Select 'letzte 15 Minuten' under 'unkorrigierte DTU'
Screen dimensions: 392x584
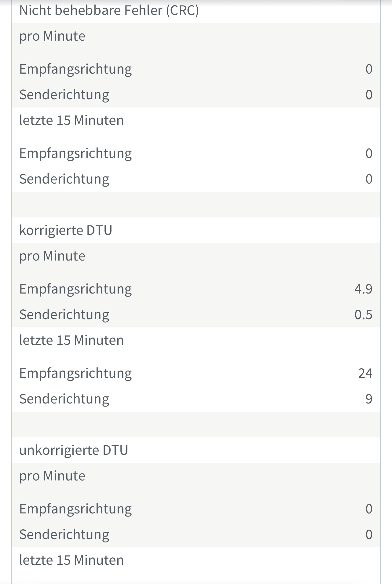71,560
